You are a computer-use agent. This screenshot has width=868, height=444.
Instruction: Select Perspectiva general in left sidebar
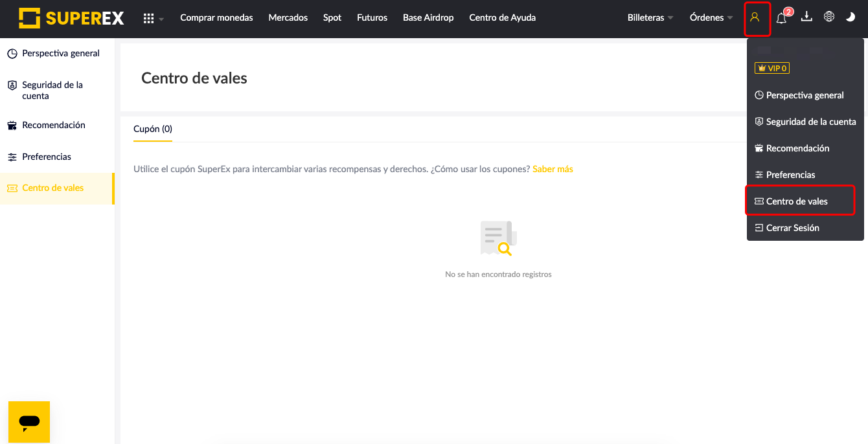pos(57,54)
